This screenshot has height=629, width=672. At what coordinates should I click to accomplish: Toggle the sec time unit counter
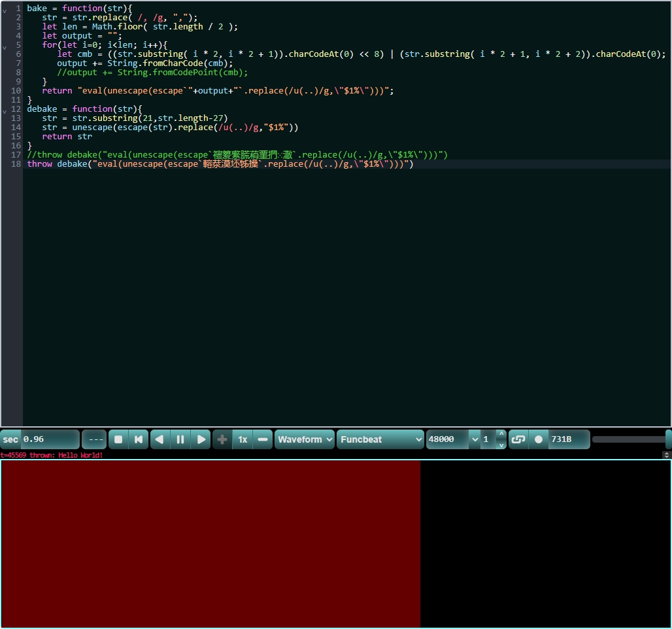click(11, 439)
